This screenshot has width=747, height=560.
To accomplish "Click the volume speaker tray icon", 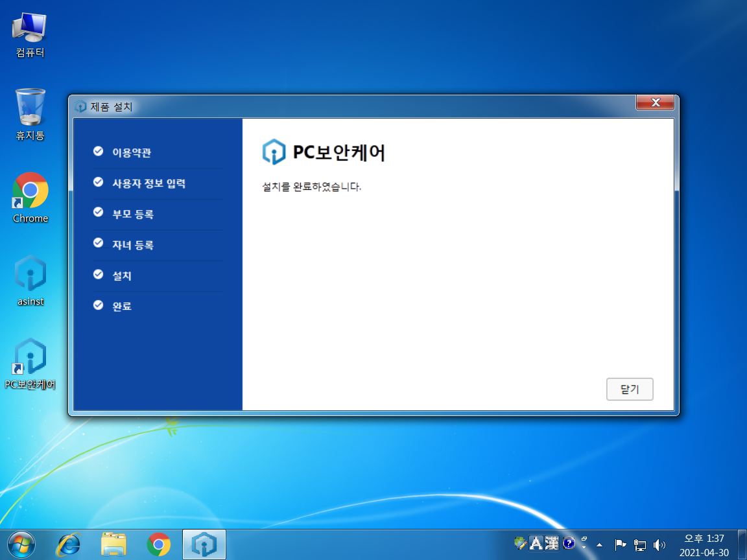I will pyautogui.click(x=659, y=544).
